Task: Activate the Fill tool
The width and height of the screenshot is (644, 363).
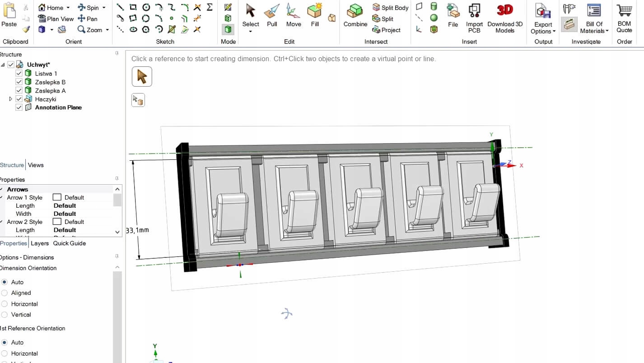Action: [315, 15]
